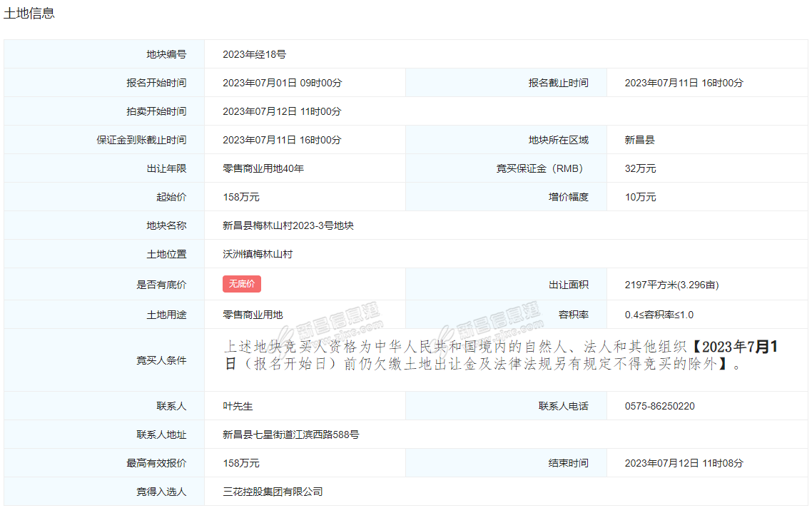Select the parcel number 2023年经18号
The image size is (812, 508).
click(x=254, y=54)
